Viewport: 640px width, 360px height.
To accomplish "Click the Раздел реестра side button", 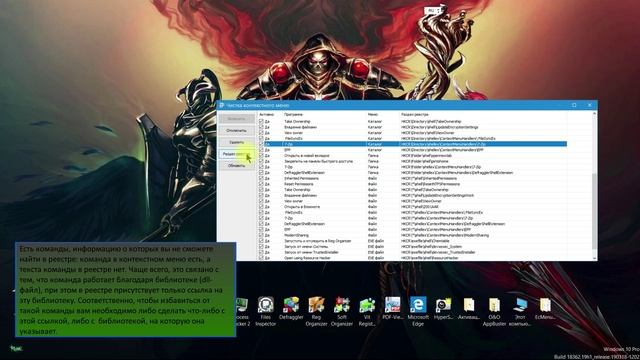I will tap(237, 154).
